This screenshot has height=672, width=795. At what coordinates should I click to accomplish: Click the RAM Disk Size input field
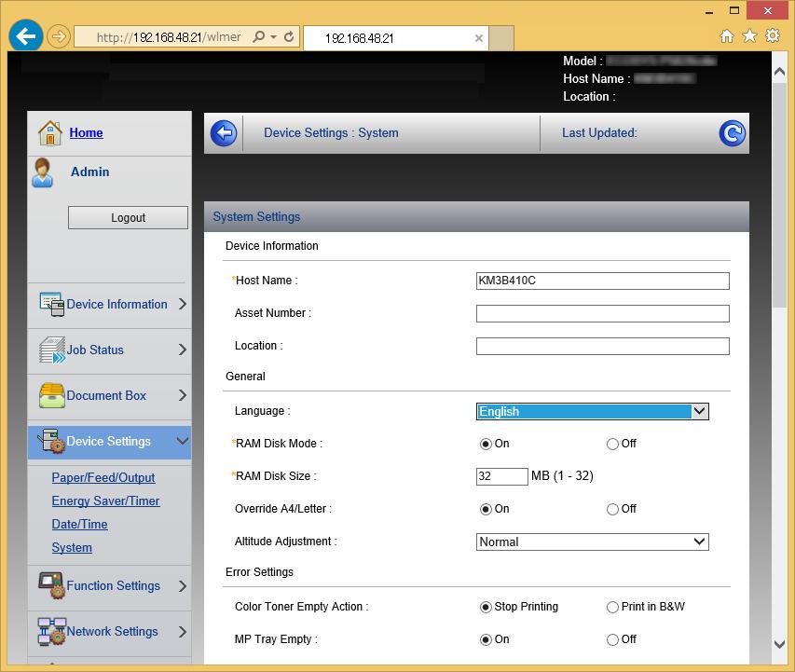tap(502, 476)
